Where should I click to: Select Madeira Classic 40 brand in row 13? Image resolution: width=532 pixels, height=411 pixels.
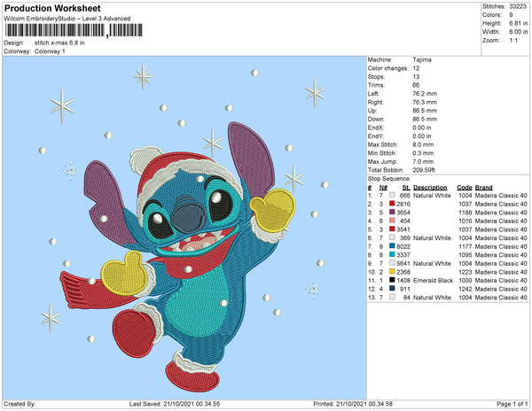click(x=501, y=297)
